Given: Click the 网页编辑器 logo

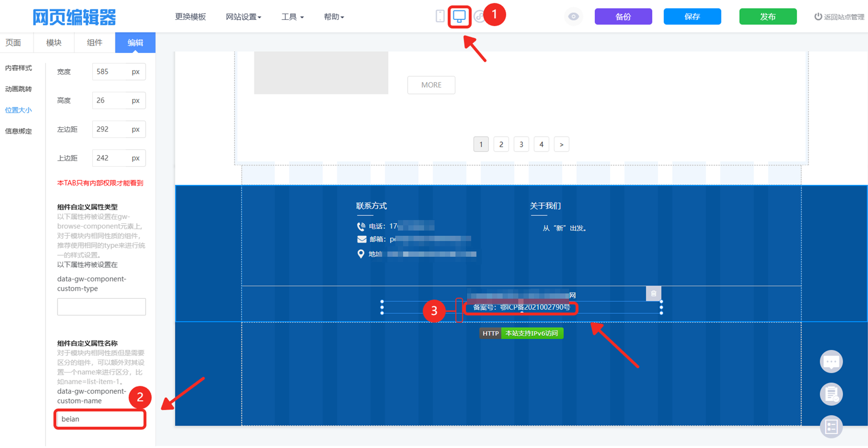Looking at the screenshot, I should point(74,17).
